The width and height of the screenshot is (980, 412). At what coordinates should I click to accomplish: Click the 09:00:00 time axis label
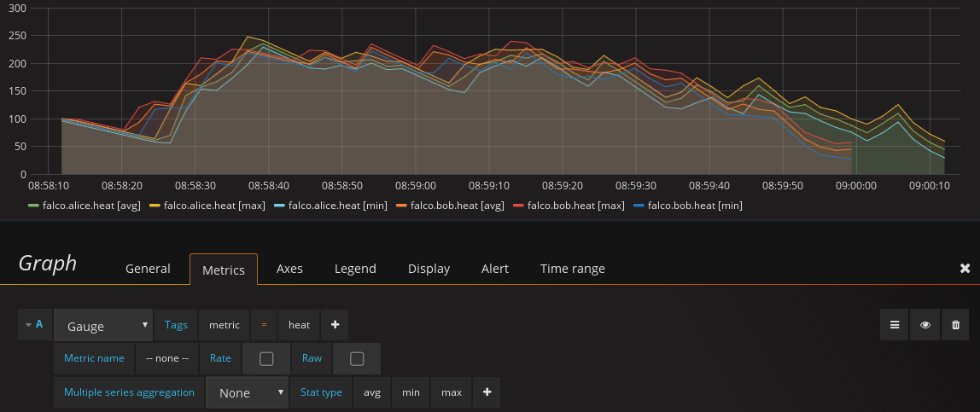[855, 185]
